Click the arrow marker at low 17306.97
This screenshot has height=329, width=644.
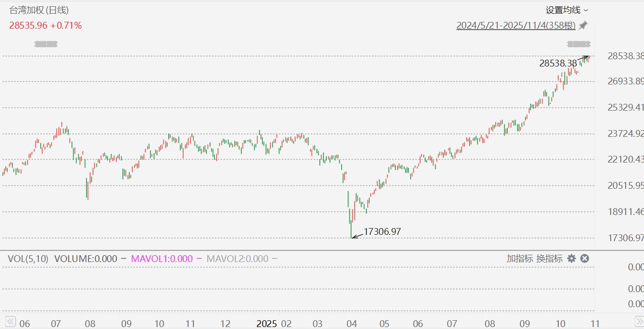pos(357,236)
